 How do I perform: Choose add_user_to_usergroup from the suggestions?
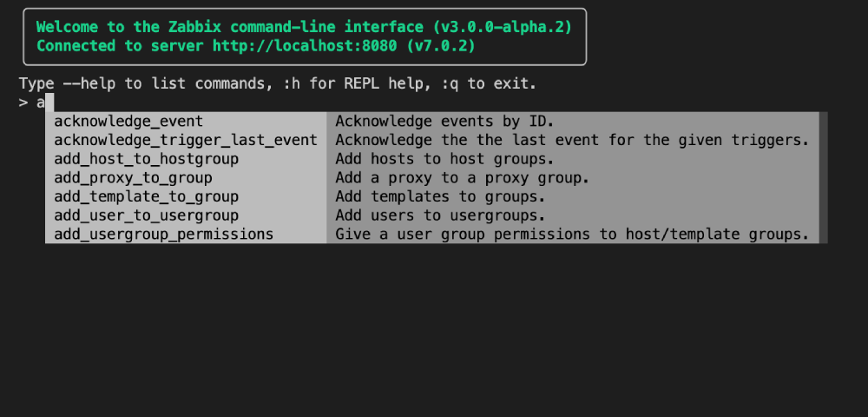click(146, 215)
